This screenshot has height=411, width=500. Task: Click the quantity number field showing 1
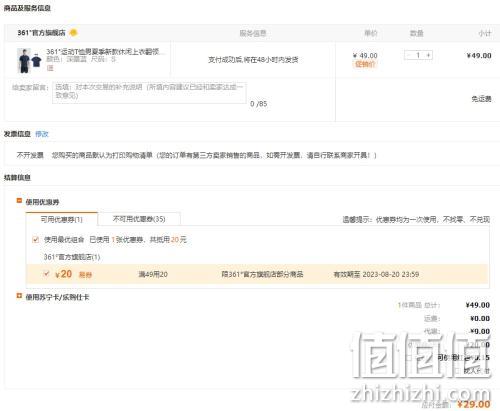pos(418,55)
